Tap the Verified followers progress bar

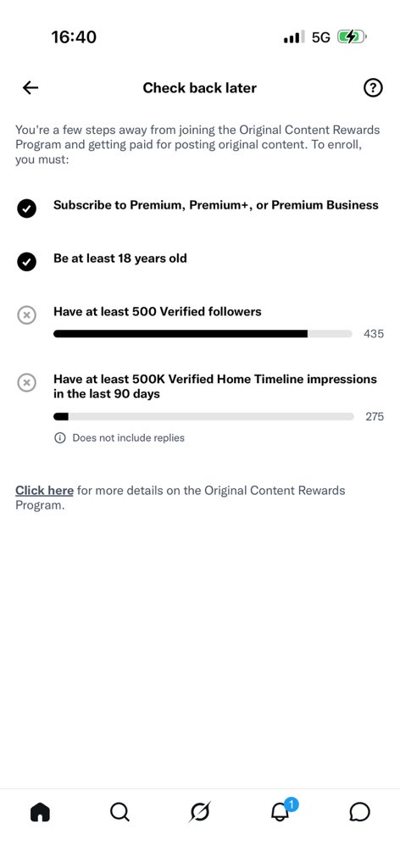point(203,334)
